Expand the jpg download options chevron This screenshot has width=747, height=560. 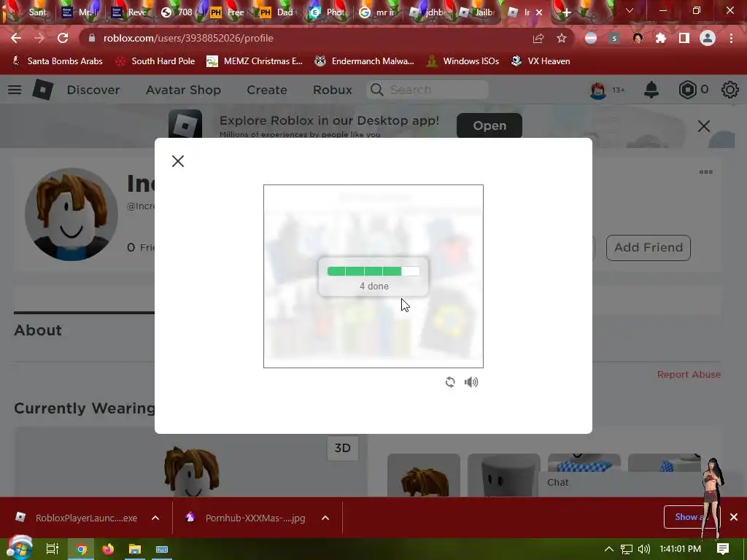[325, 518]
